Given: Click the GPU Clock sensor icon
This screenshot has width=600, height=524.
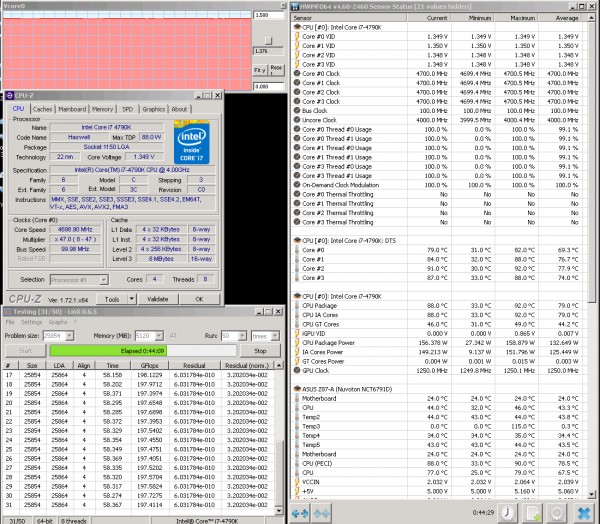Looking at the screenshot, I should point(297,371).
